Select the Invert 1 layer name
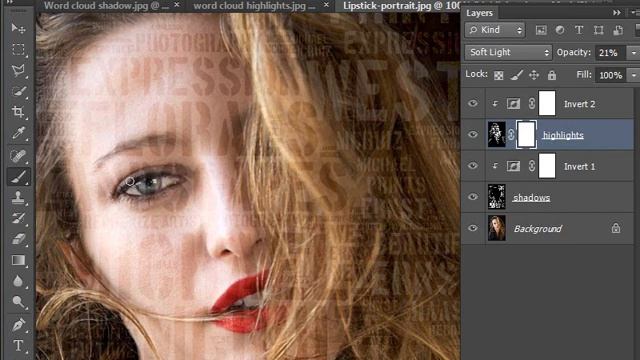The image size is (640, 360). pyautogui.click(x=579, y=167)
